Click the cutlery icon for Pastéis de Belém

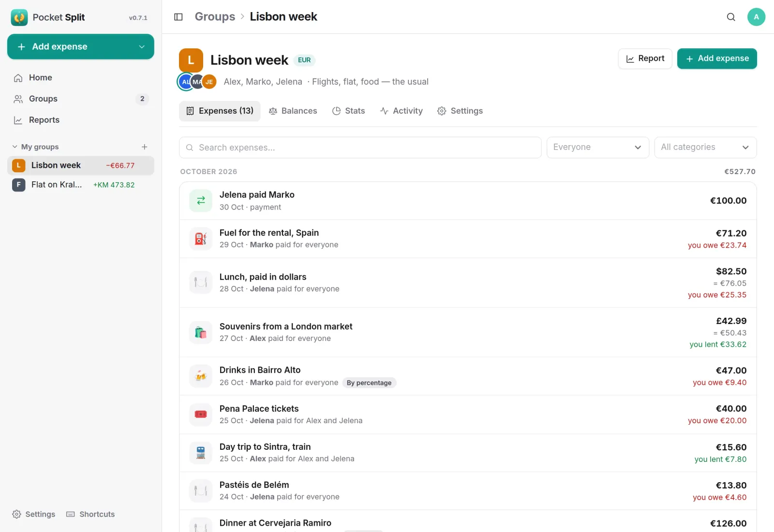pyautogui.click(x=201, y=491)
